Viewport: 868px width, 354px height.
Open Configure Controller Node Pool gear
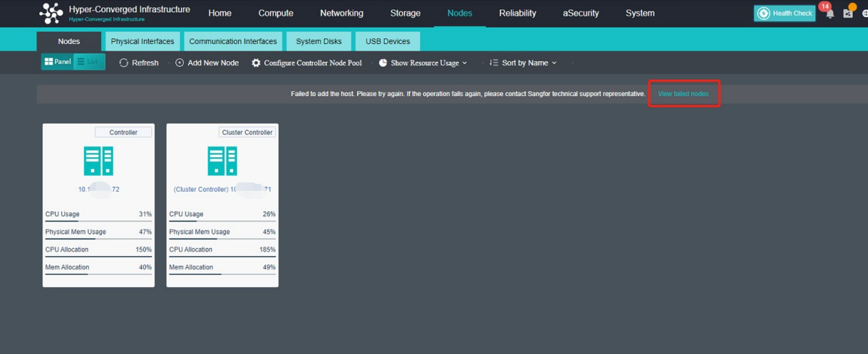(x=256, y=63)
